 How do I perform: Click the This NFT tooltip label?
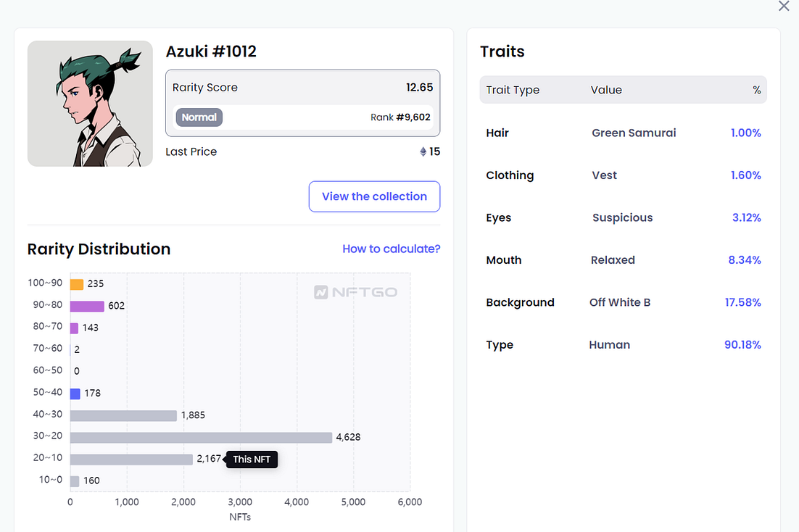(252, 459)
